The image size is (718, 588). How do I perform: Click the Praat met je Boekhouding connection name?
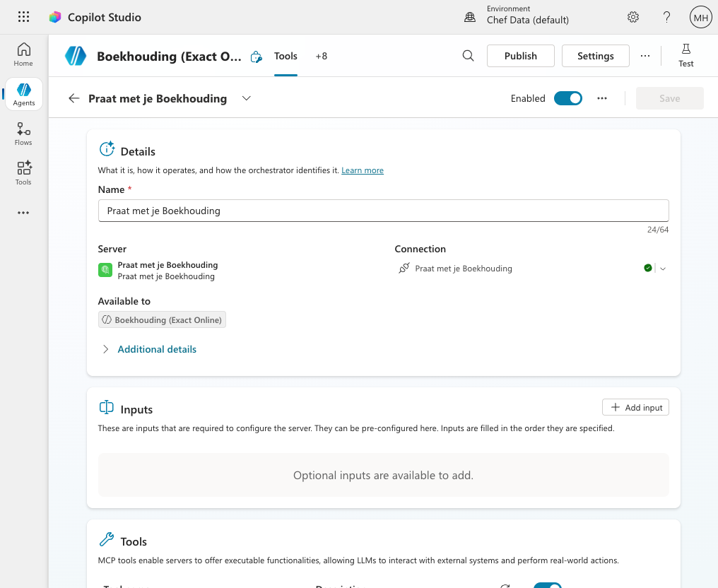click(x=464, y=269)
